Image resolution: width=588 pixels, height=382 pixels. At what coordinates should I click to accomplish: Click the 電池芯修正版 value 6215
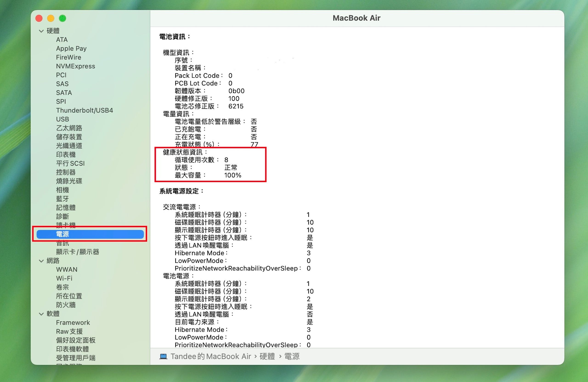[x=236, y=106]
